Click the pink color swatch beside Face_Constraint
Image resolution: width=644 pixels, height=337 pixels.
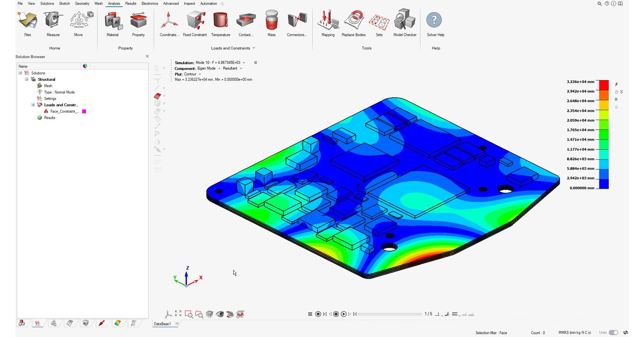pos(84,111)
